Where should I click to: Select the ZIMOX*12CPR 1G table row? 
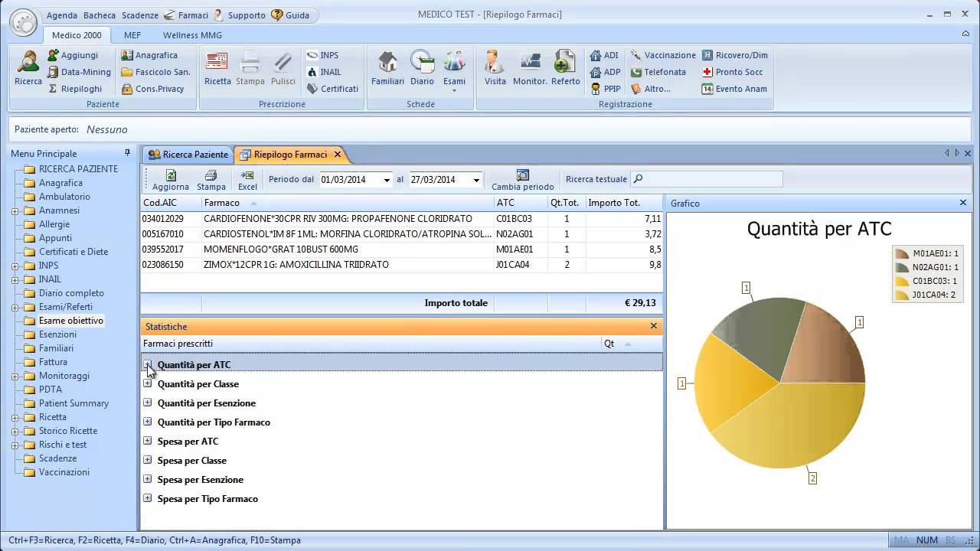401,265
